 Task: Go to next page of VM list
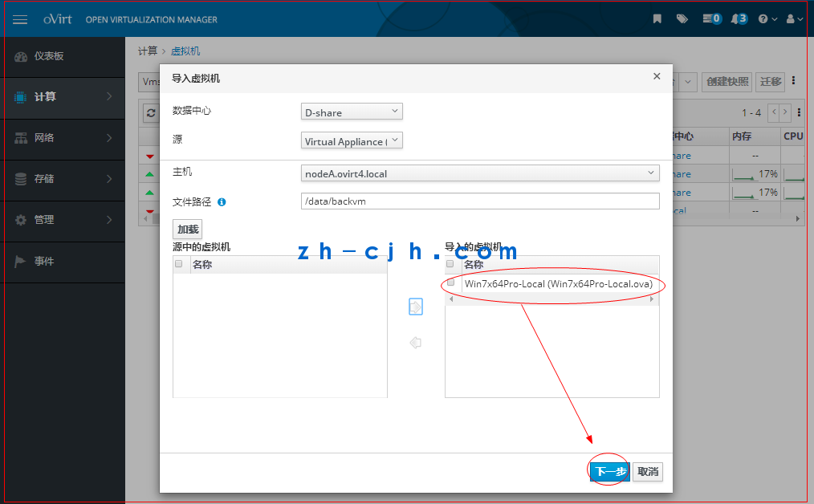tap(785, 112)
